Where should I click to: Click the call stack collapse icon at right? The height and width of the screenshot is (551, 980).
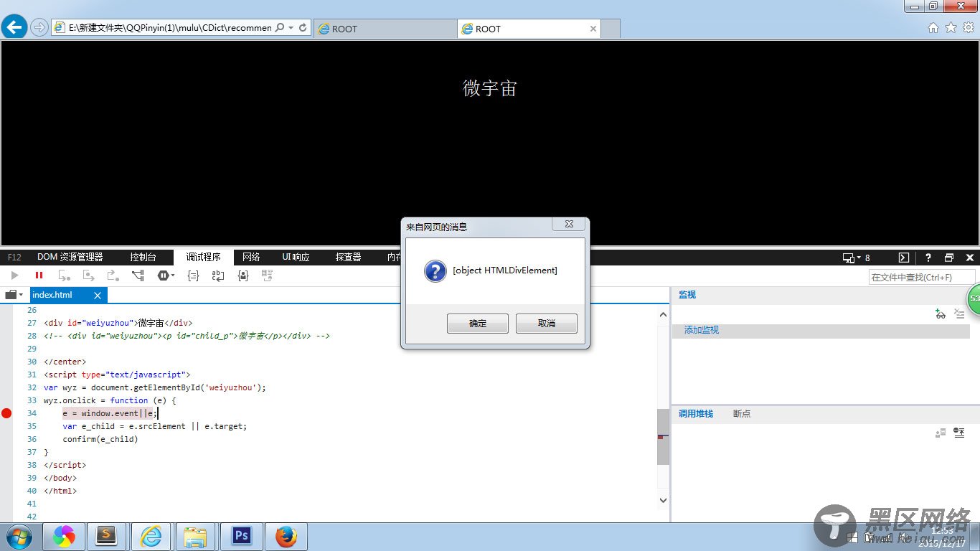click(959, 433)
